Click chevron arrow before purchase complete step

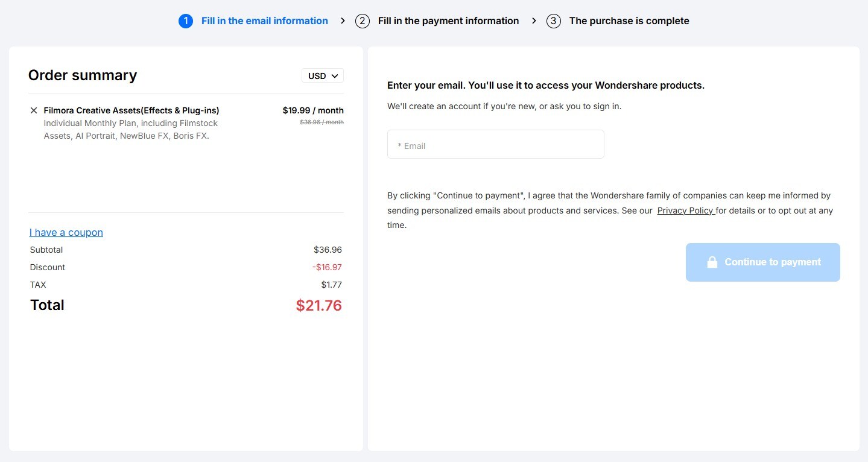pyautogui.click(x=534, y=21)
